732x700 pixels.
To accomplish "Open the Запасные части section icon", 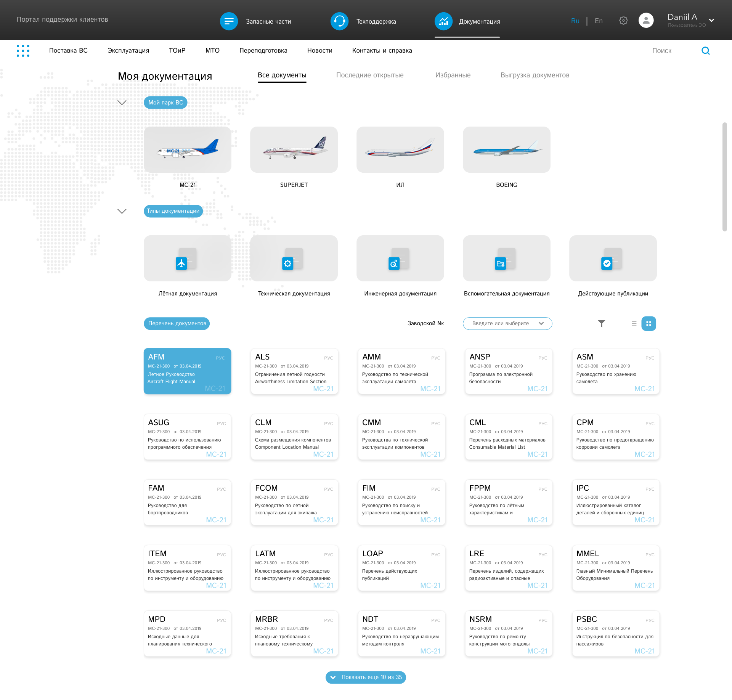I will pos(229,21).
